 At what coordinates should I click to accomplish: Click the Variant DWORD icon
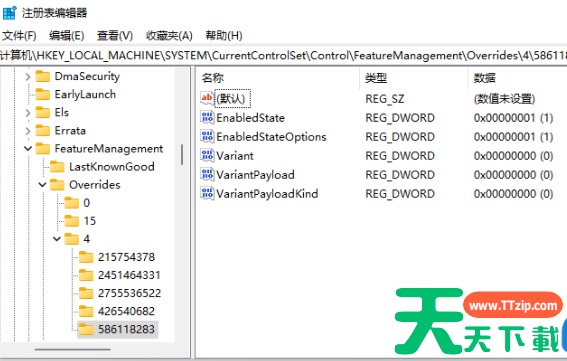[x=207, y=156]
